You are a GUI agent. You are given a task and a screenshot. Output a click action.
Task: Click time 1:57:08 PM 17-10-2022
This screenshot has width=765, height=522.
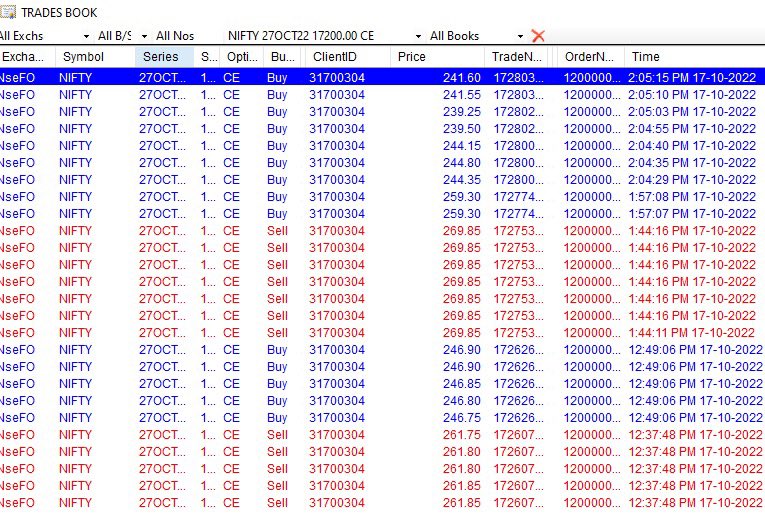click(x=692, y=197)
